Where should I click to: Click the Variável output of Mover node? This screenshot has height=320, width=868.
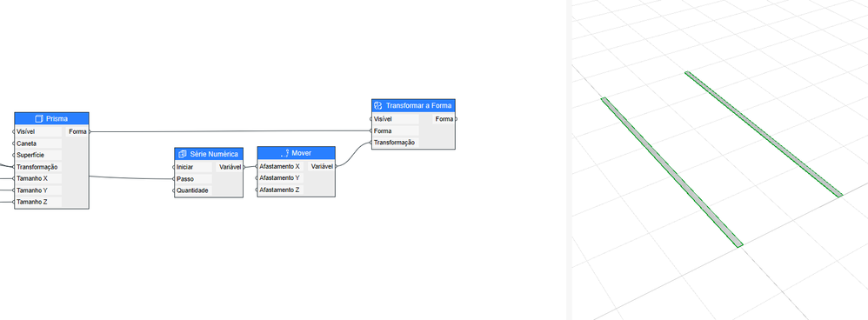[x=322, y=166]
